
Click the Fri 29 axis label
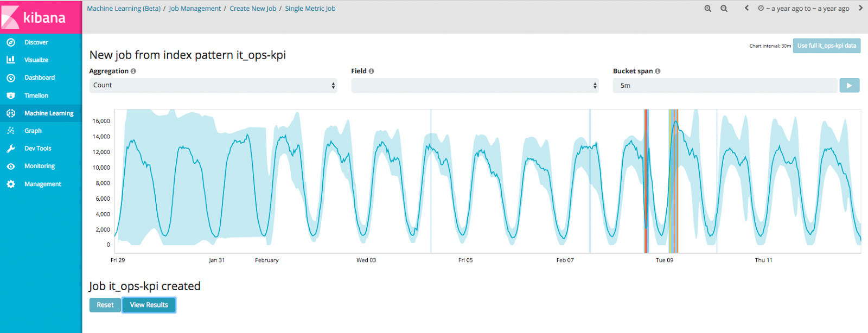coord(118,260)
